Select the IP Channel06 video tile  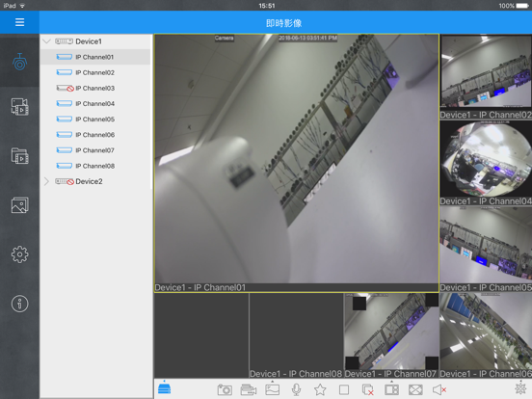pyautogui.click(x=486, y=335)
